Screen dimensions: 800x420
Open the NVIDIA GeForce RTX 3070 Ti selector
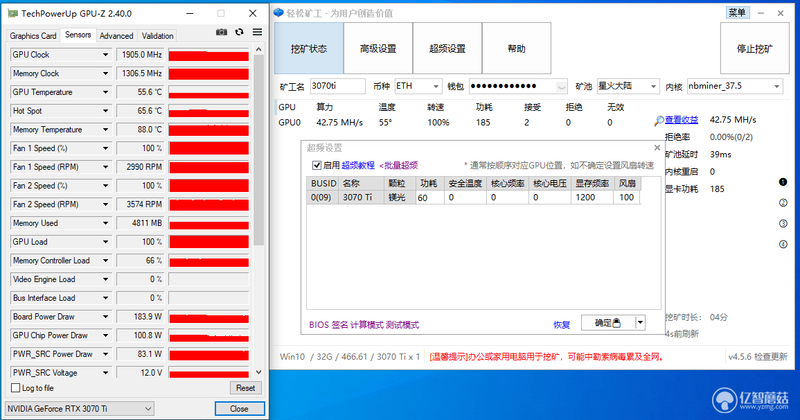(x=80, y=409)
